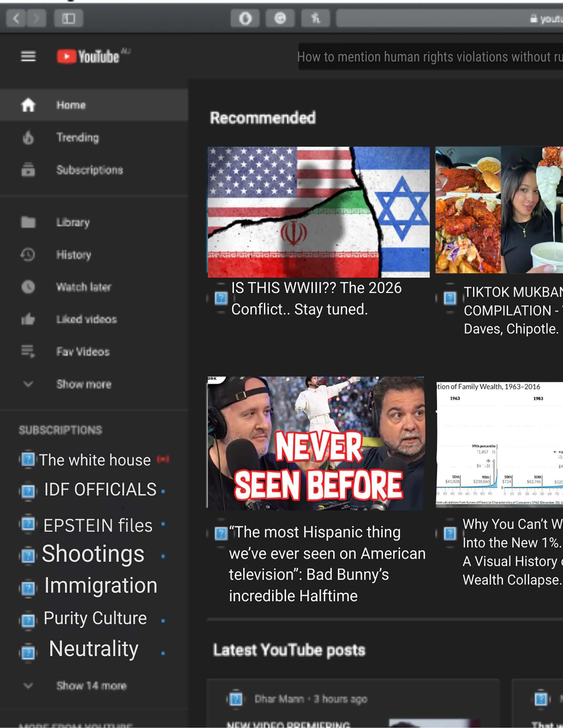Play the Family Wealth chart thumbnail
This screenshot has height=728, width=563.
click(499, 445)
